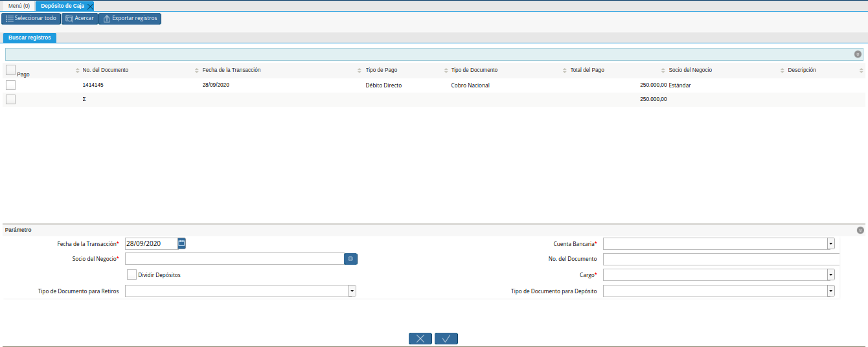Open the calendar picker for Fecha de la Transacción
The height and width of the screenshot is (347, 868).
(182, 243)
